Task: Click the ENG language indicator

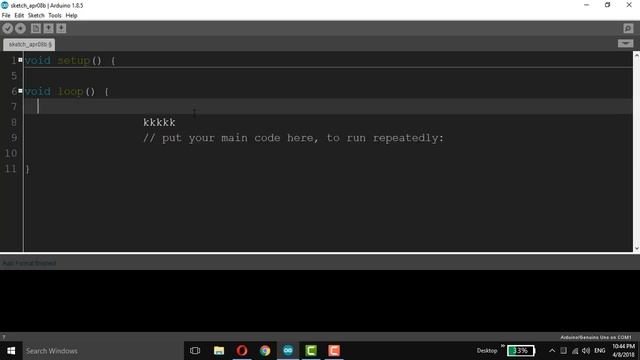Action: click(x=600, y=351)
